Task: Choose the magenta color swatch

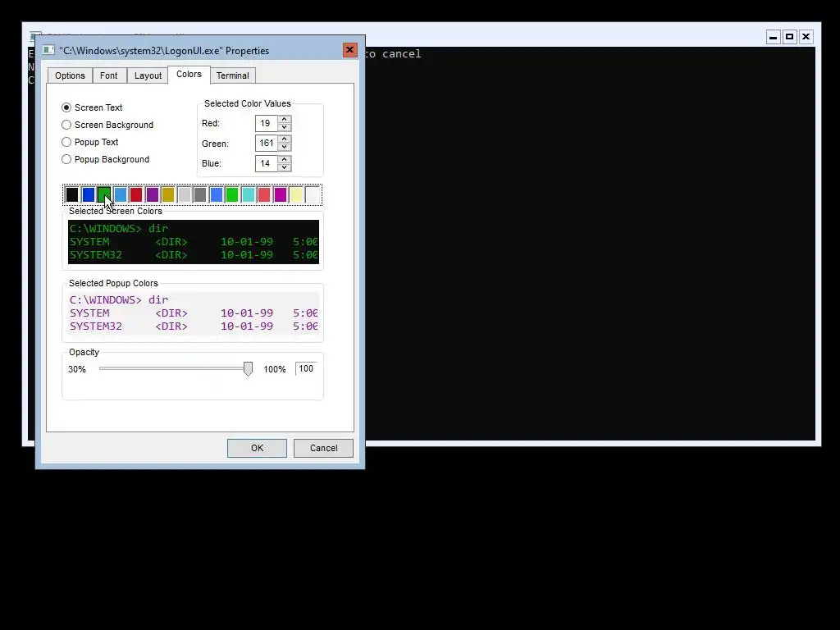Action: tap(281, 194)
